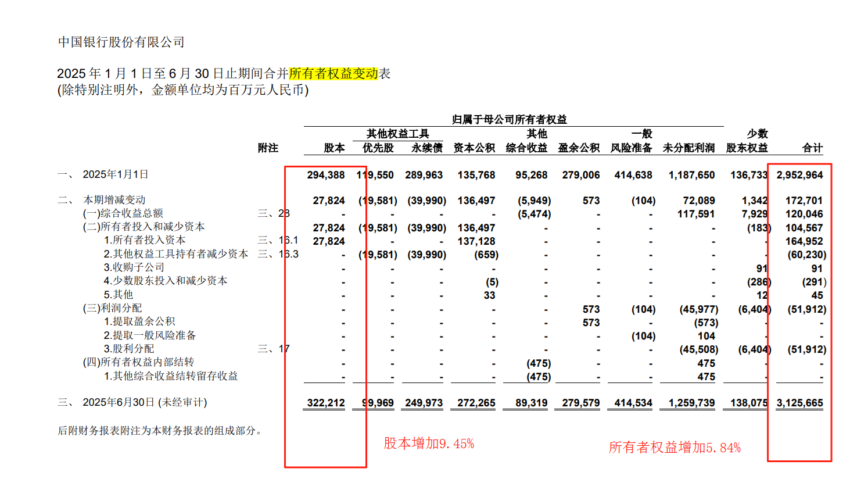The image size is (868, 479).
Task: Click the 资本公积 value (659)
Action: point(486,255)
